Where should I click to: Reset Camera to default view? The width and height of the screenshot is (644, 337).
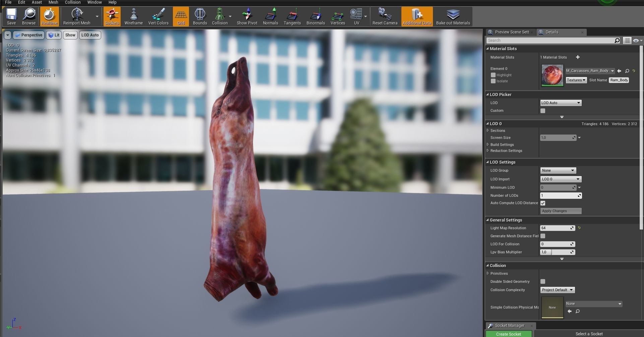coord(385,16)
